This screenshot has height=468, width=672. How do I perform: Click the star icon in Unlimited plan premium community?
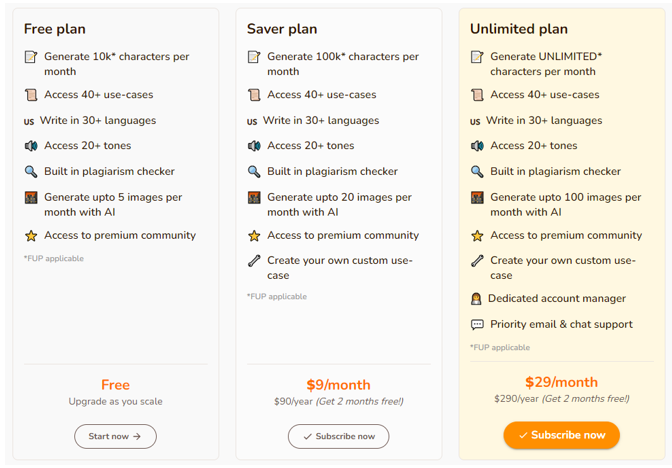pyautogui.click(x=477, y=236)
